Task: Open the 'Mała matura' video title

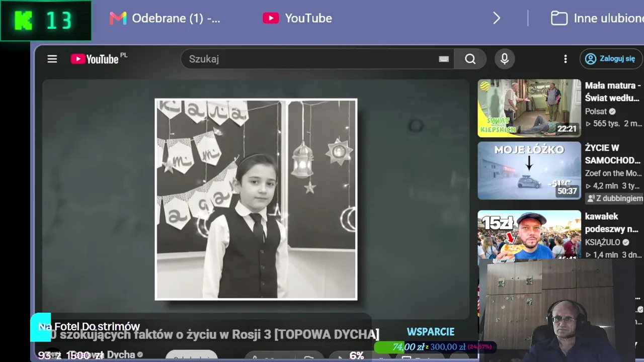Action: tap(613, 92)
